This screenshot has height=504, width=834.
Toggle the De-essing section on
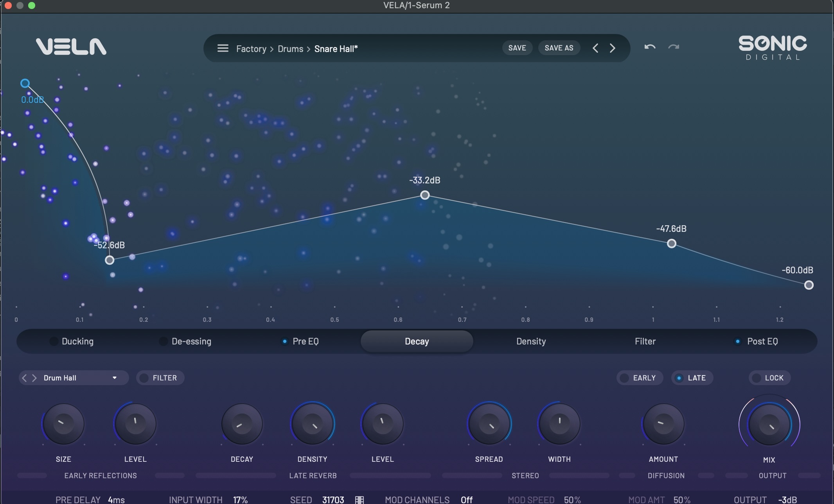coord(164,341)
